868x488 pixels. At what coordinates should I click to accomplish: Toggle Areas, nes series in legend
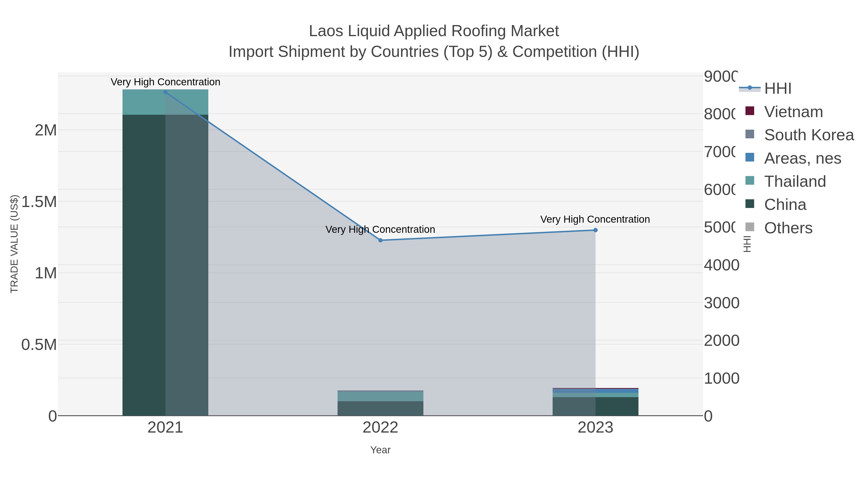point(793,158)
